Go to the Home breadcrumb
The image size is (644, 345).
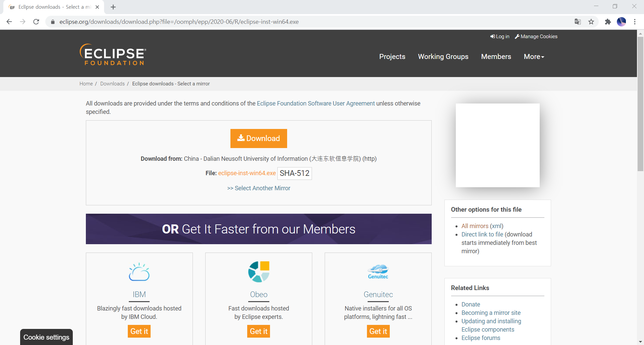coord(86,84)
